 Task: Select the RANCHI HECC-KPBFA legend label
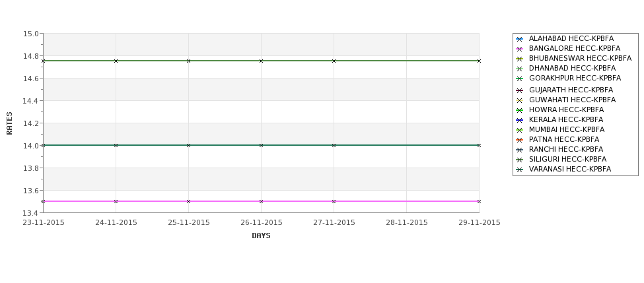click(566, 149)
